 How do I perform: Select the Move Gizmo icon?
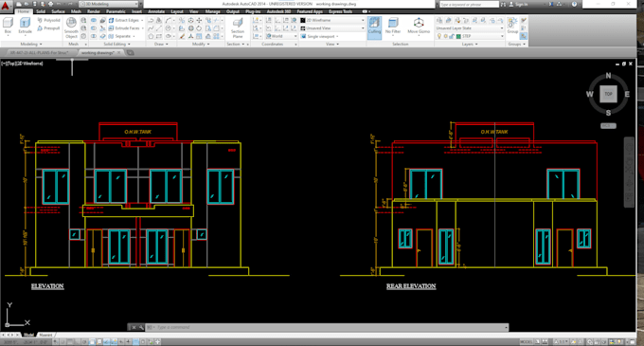[419, 26]
